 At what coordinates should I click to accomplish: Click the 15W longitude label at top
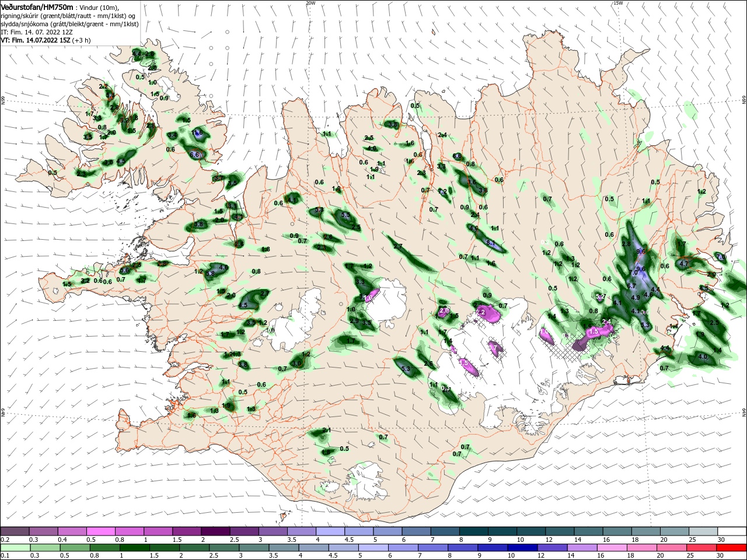tap(617, 3)
